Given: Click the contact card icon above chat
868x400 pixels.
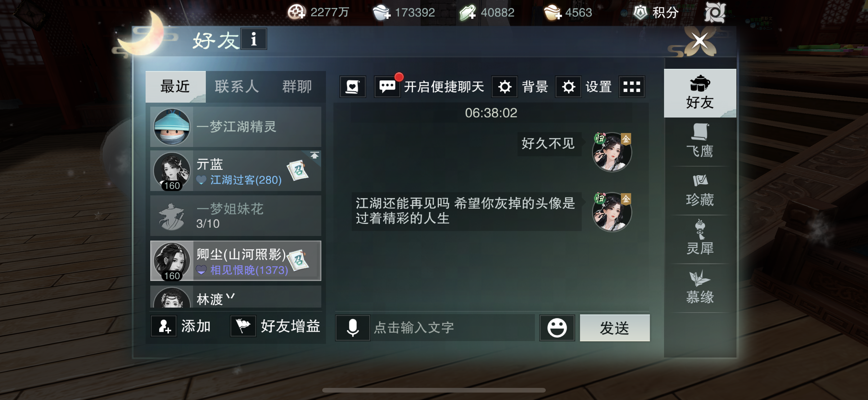Looking at the screenshot, I should click(352, 87).
